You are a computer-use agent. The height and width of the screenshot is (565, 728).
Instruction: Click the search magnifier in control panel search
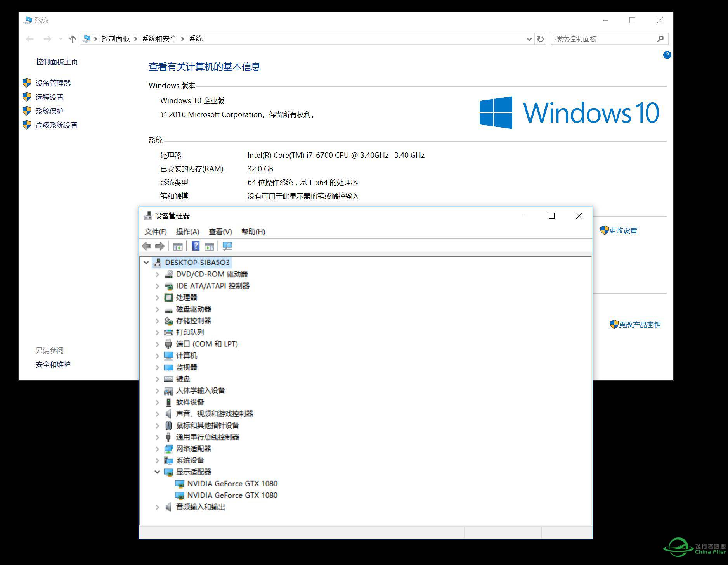tap(660, 39)
